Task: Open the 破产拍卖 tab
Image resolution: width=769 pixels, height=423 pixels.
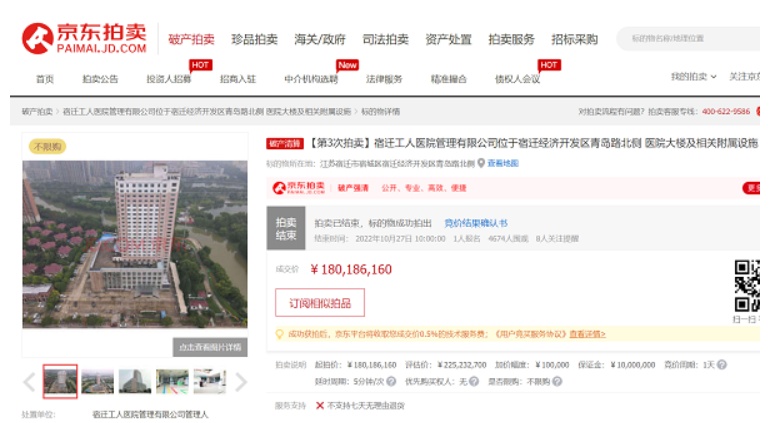Action: click(191, 39)
